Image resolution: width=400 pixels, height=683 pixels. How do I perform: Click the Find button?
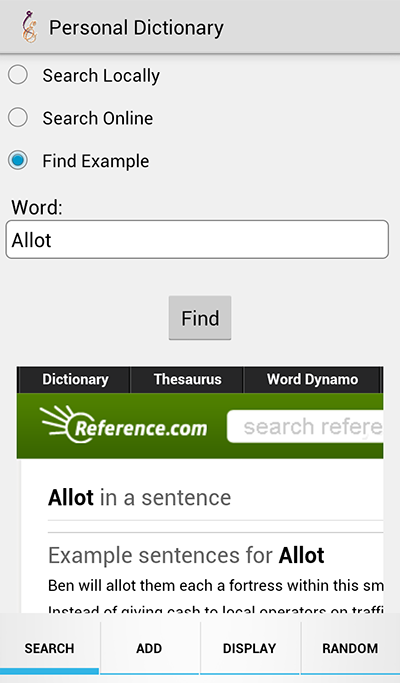pos(200,318)
